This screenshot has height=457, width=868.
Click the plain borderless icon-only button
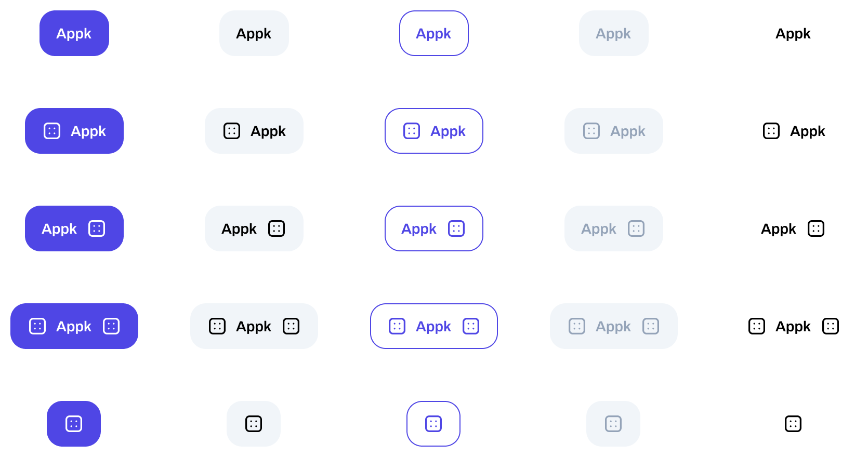[x=793, y=424]
